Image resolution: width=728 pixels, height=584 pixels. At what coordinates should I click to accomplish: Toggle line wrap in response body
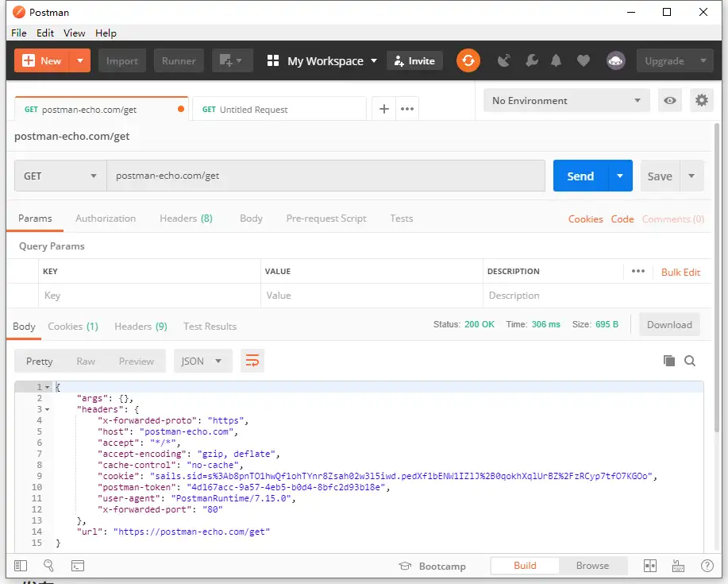point(252,361)
